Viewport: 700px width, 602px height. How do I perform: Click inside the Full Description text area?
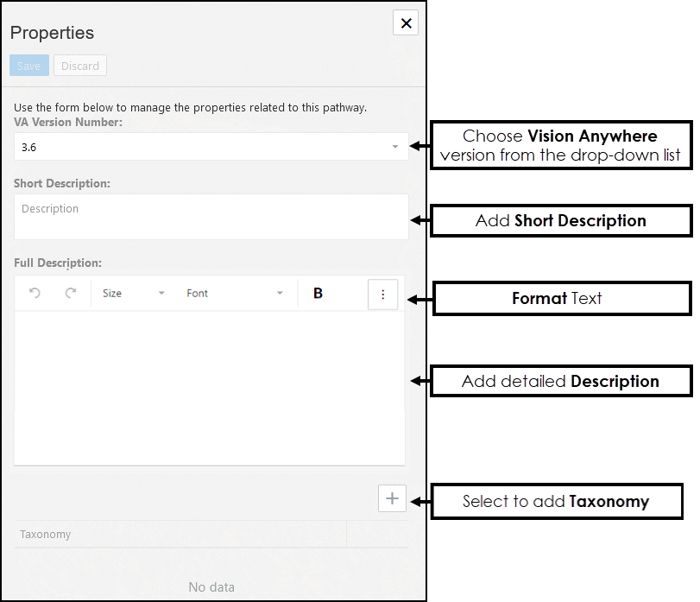(210, 387)
